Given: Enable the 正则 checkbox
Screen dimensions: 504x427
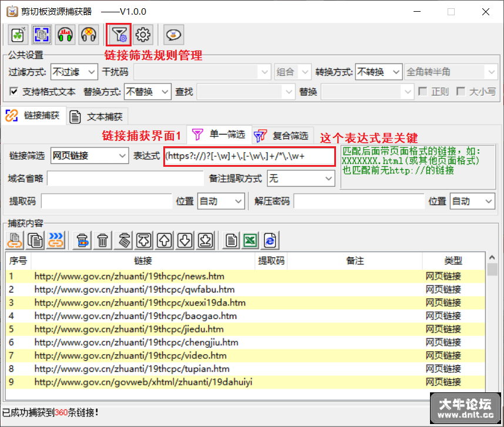Looking at the screenshot, I should tap(423, 92).
